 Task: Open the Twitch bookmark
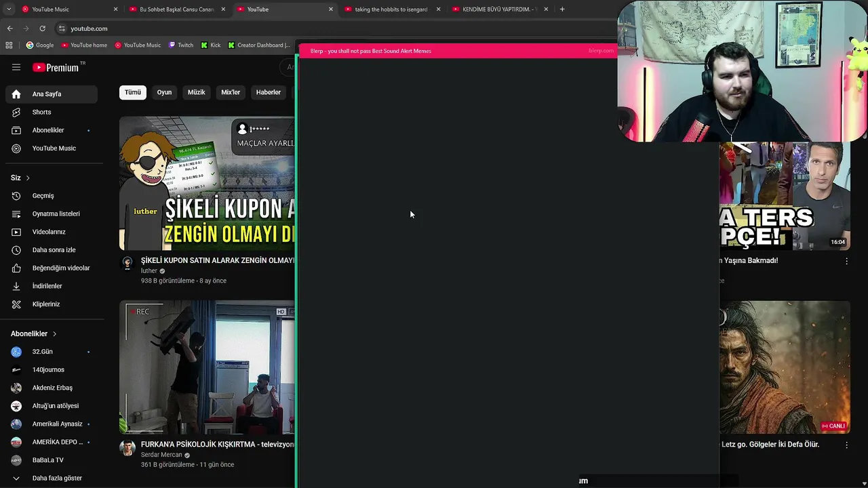pos(181,45)
